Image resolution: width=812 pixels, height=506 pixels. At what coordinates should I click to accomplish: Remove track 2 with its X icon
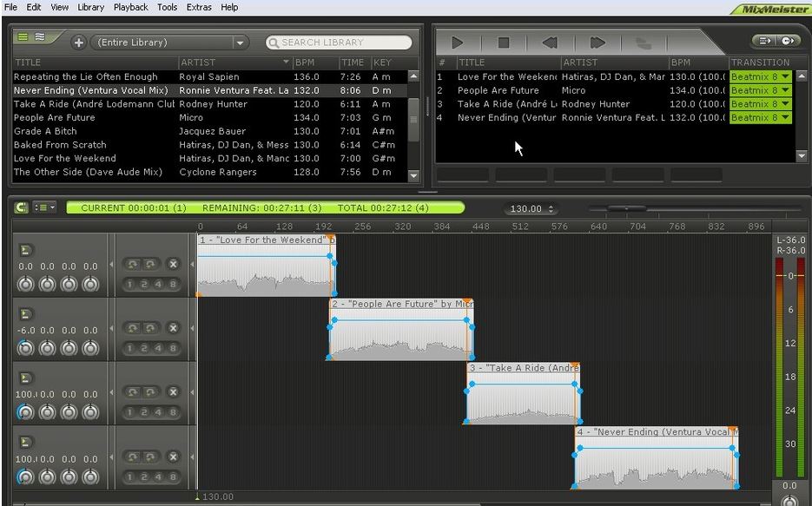tap(173, 328)
